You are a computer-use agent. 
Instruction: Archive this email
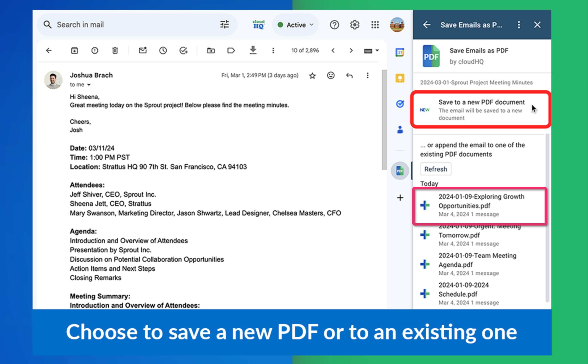pos(74,51)
